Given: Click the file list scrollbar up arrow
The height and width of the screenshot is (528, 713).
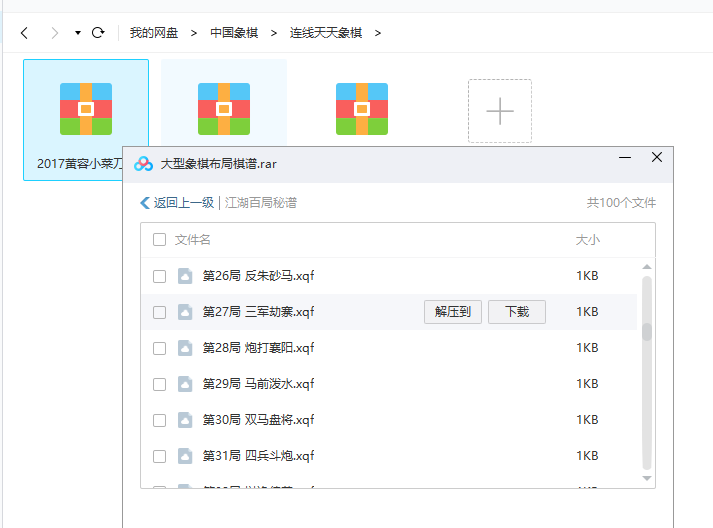Looking at the screenshot, I should pos(647,267).
